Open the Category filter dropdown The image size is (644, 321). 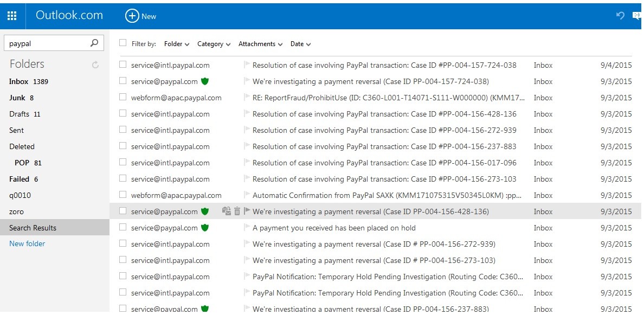point(214,44)
